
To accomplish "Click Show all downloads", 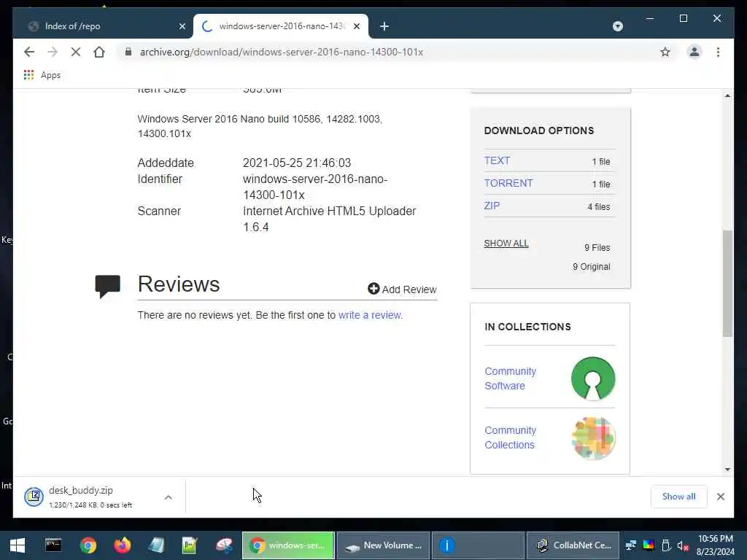I will (678, 497).
